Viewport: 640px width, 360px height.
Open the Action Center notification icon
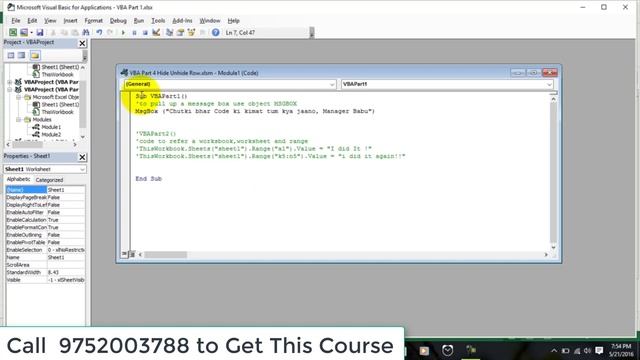(x=599, y=351)
